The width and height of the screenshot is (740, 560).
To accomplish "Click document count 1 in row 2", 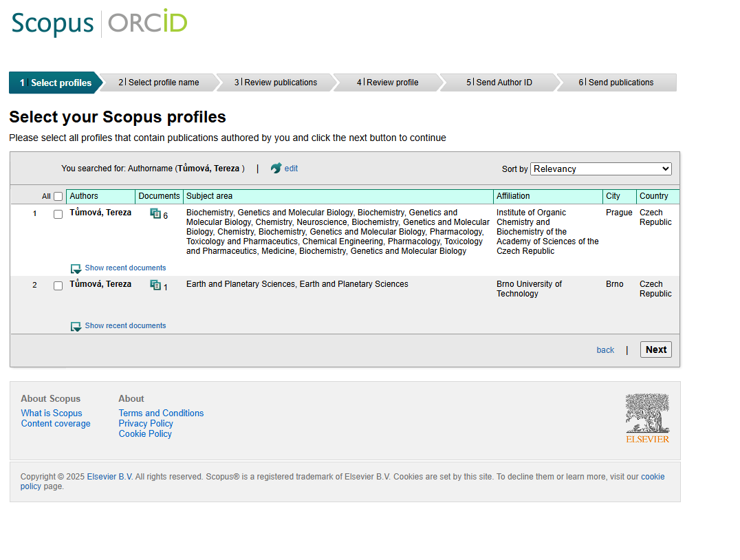I will [x=166, y=287].
